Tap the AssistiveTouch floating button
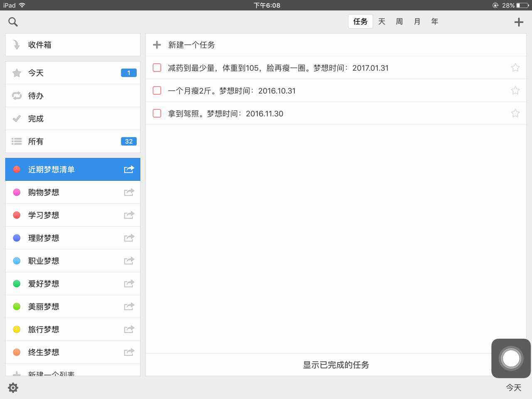Screen dimensions: 532x399 click(511, 358)
